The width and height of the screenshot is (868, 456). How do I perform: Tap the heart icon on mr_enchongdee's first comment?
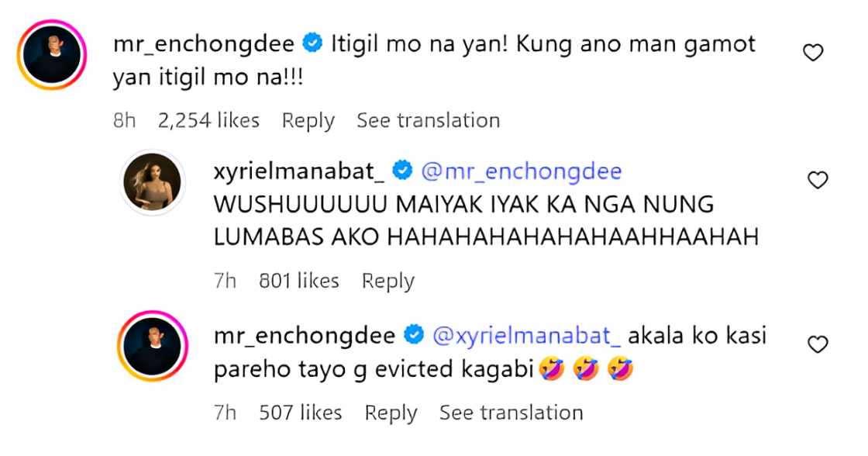click(812, 52)
